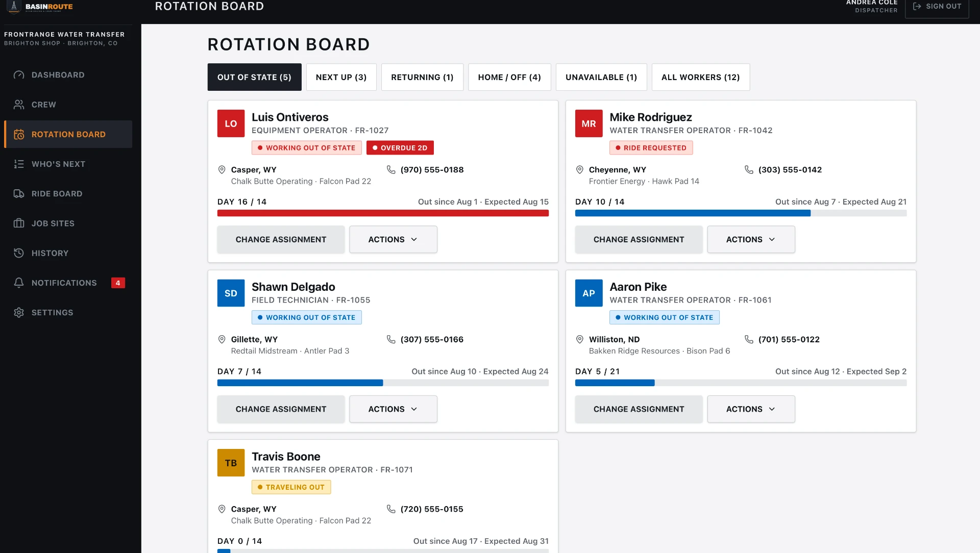980x553 pixels.
Task: Select the Out of State (5) tab
Action: [x=254, y=77]
